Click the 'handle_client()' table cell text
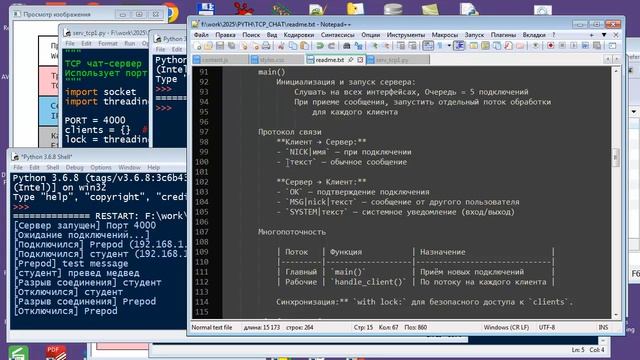 click(367, 282)
